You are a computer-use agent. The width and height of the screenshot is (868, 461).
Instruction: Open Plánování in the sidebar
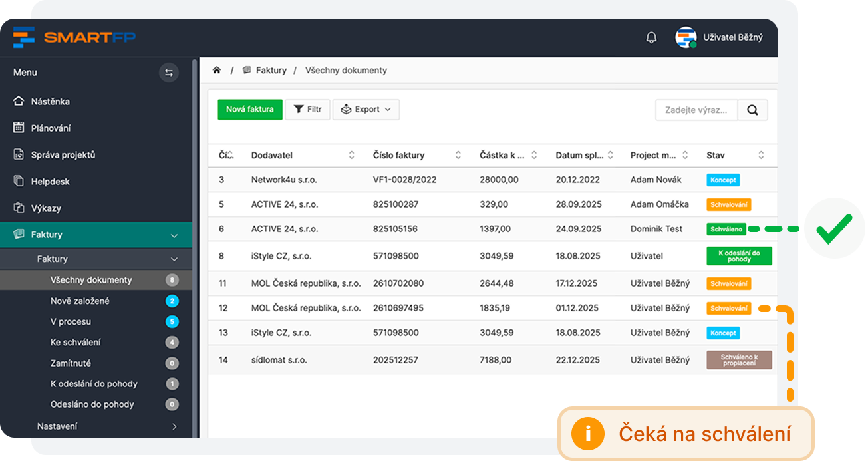coord(51,128)
